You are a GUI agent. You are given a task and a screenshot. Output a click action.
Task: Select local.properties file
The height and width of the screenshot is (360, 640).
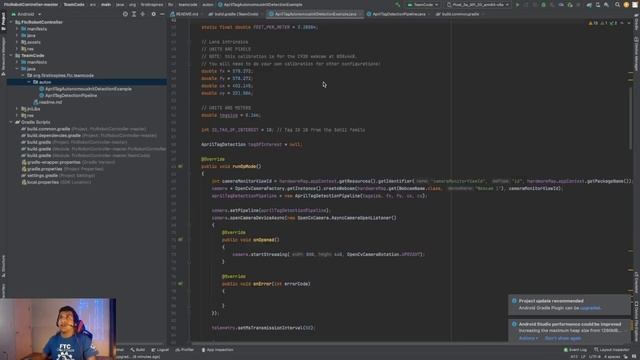[42, 182]
